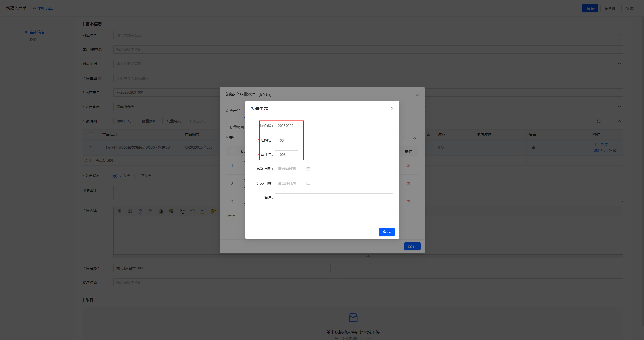Click the 入库单号 field RK202302091001
644x340 pixels.
[x=166, y=92]
